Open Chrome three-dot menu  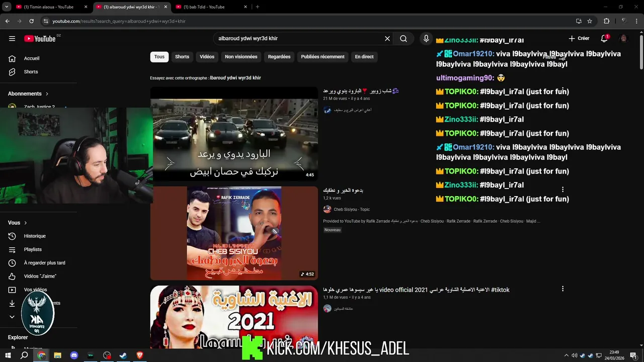point(637,21)
